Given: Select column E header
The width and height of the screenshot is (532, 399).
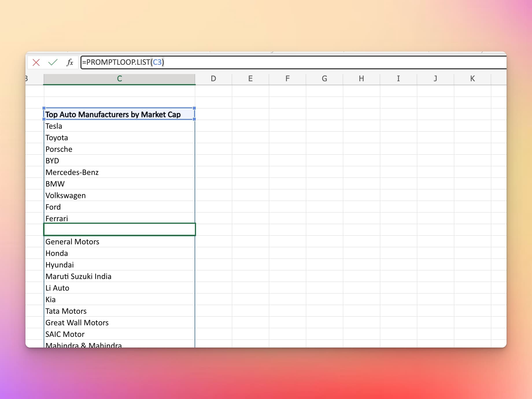Looking at the screenshot, I should pos(250,79).
